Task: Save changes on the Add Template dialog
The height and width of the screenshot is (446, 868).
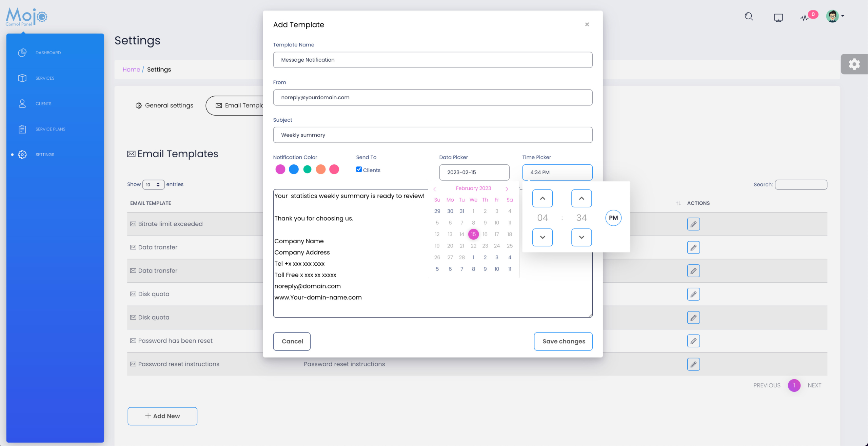Action: (x=563, y=341)
